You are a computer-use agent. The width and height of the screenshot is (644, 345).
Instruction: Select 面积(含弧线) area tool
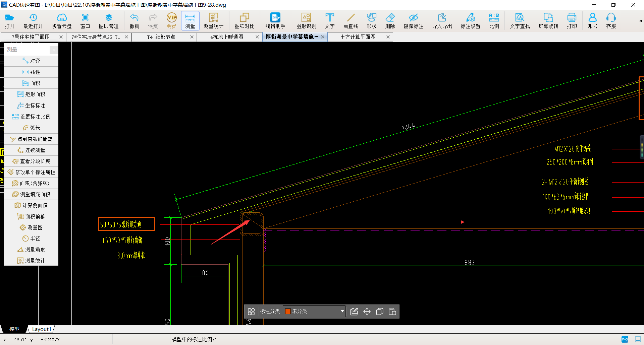[31, 183]
